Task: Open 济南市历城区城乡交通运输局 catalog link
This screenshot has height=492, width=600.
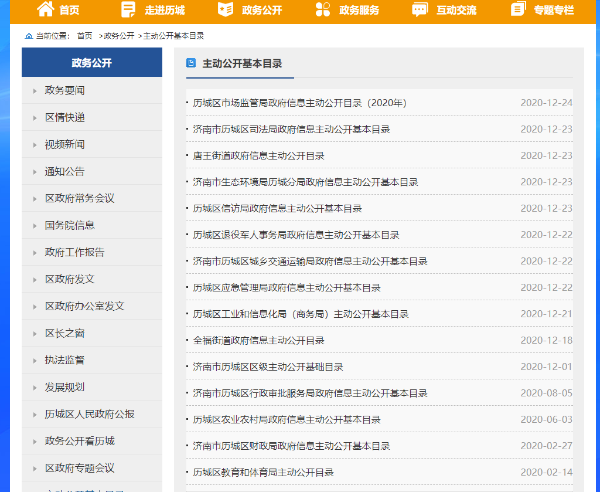Action: tap(310, 261)
